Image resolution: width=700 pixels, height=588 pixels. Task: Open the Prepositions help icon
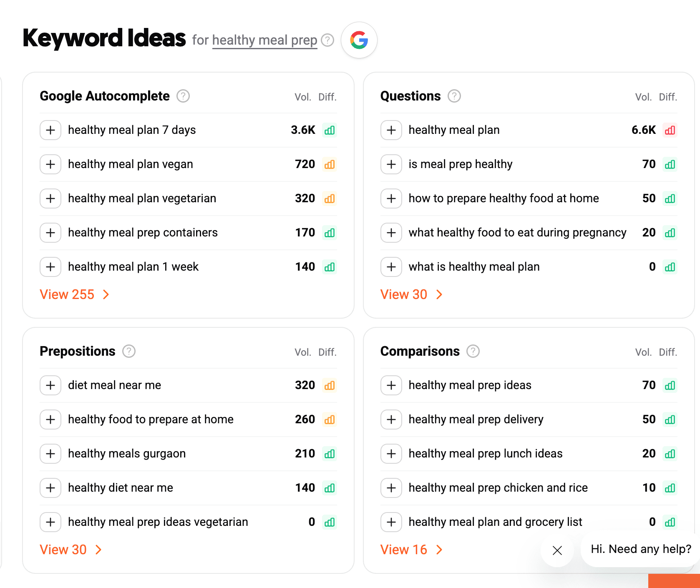129,351
